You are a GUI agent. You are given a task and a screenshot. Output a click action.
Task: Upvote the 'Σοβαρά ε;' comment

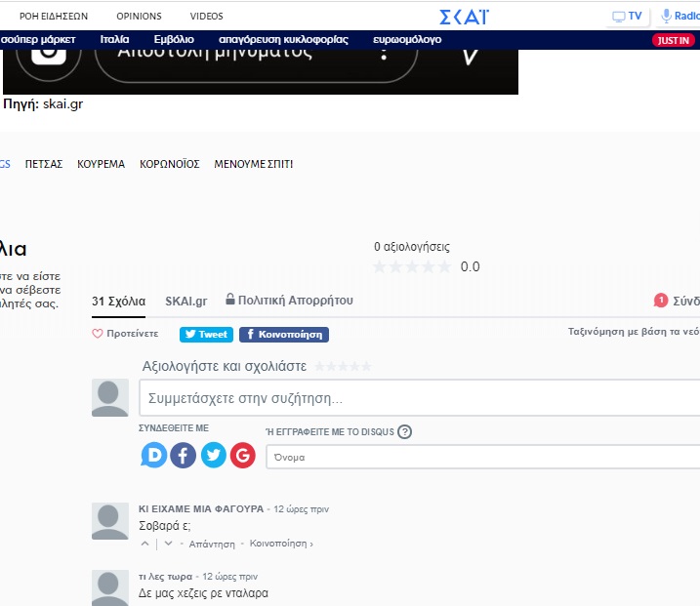coord(145,544)
